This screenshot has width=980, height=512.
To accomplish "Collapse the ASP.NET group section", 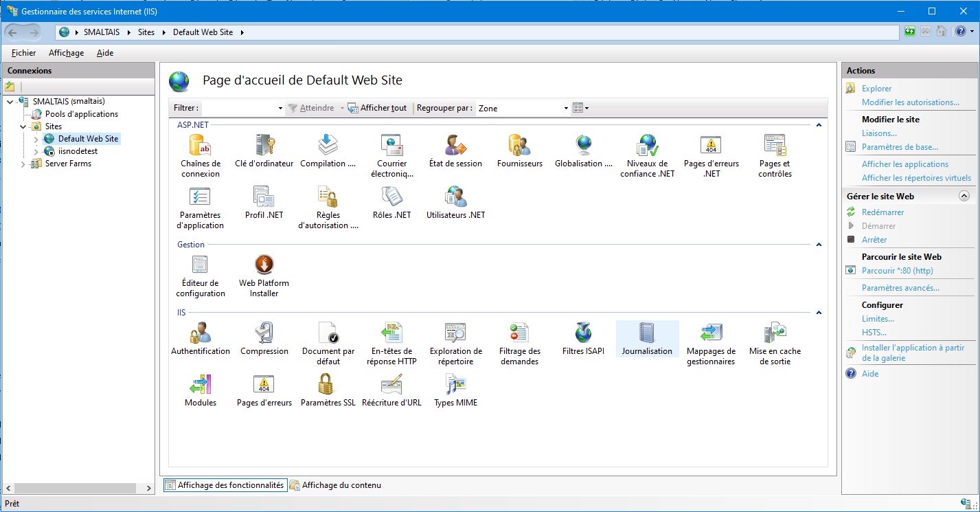I will [818, 125].
